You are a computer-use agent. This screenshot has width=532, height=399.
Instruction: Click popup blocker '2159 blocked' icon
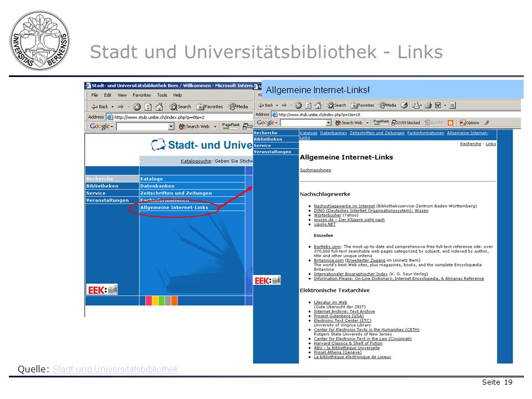point(406,123)
